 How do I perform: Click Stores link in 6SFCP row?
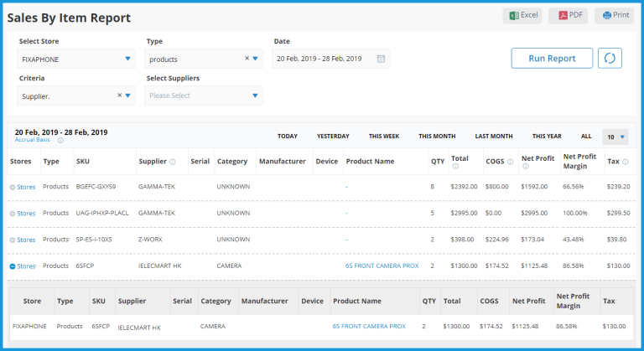tap(26, 266)
